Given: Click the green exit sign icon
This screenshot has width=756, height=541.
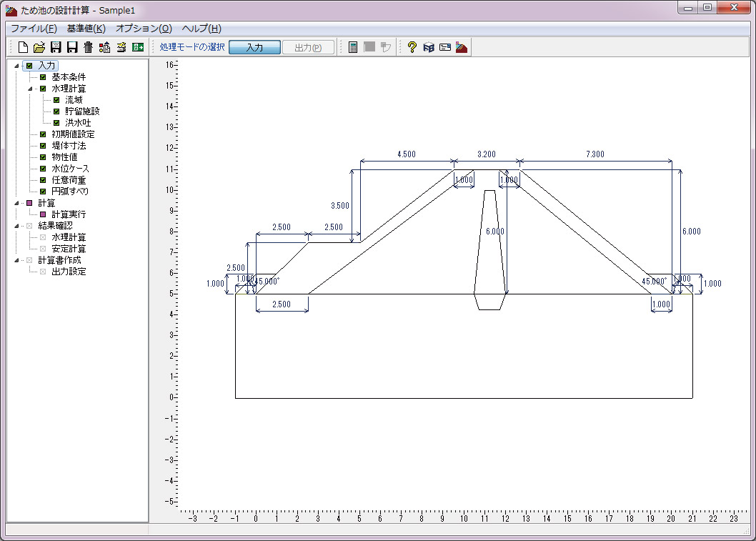Looking at the screenshot, I should [x=138, y=47].
